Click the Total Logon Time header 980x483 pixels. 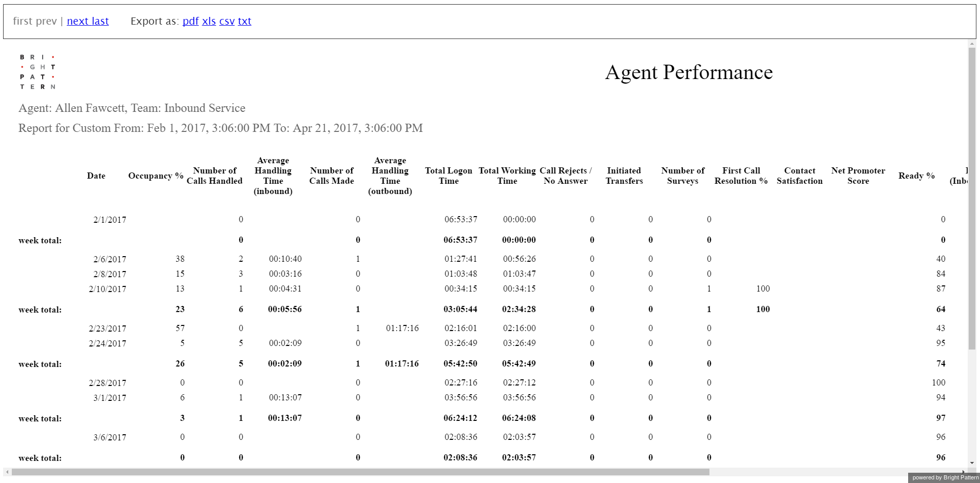[449, 176]
